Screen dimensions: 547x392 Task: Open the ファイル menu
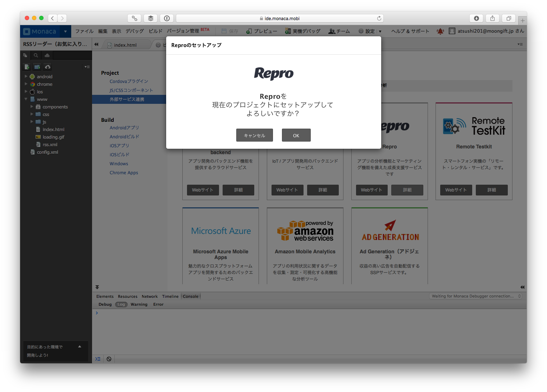coord(84,31)
